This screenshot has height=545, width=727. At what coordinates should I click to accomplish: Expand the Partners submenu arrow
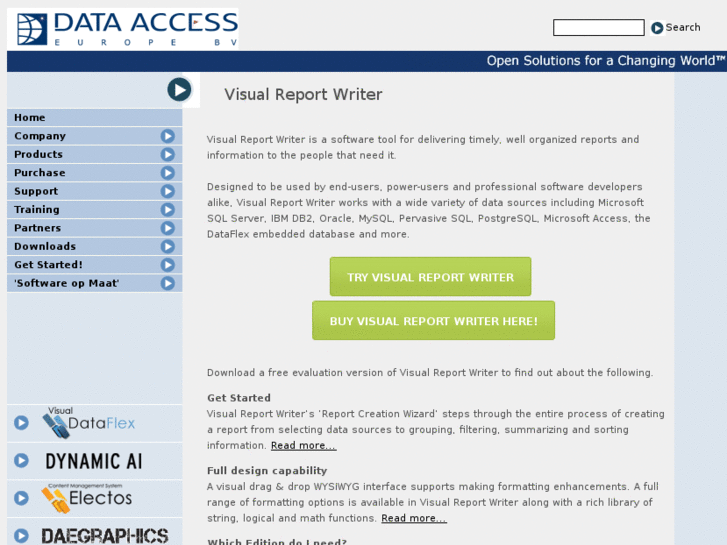tap(167, 228)
